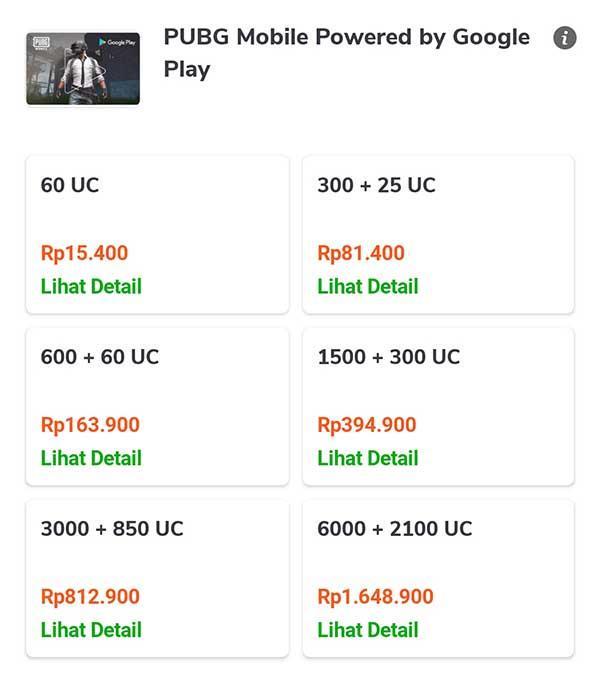Choose the 1500 + 300 UC package
The image size is (600, 681).
coord(438,407)
